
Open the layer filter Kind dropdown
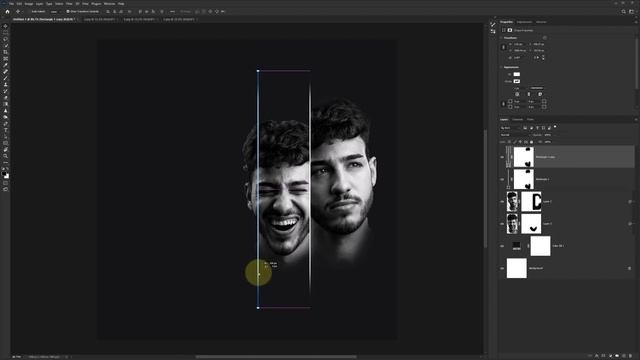[510, 128]
